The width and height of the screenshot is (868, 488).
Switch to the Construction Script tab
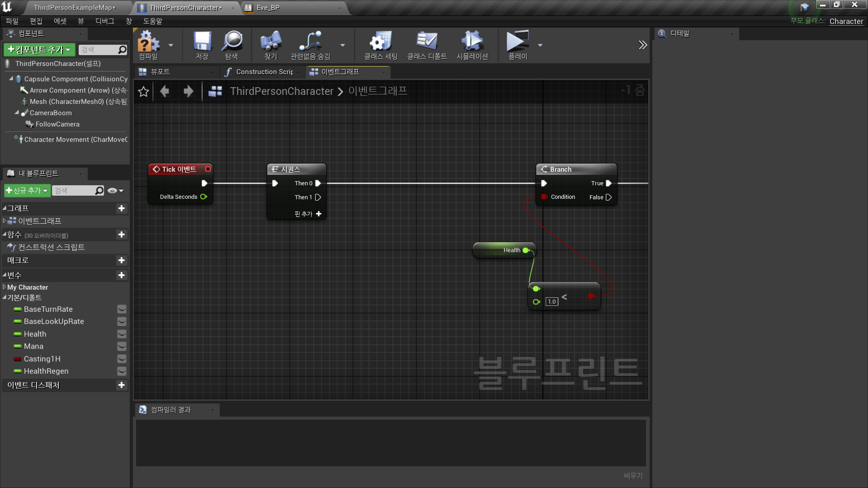coord(264,72)
